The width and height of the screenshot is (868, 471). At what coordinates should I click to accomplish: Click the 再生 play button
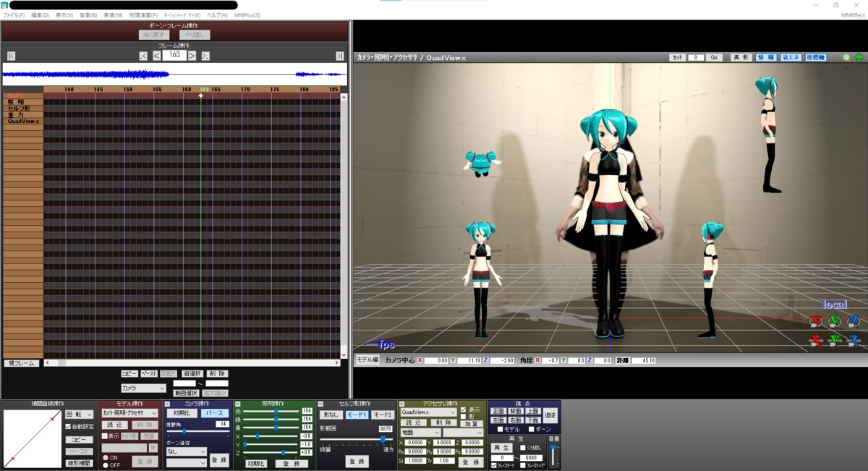[502, 448]
